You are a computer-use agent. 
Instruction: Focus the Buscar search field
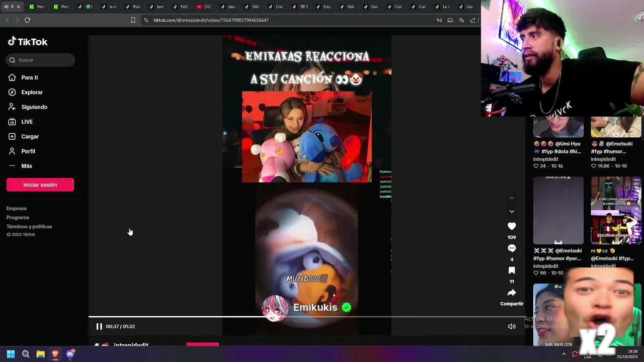point(40,60)
